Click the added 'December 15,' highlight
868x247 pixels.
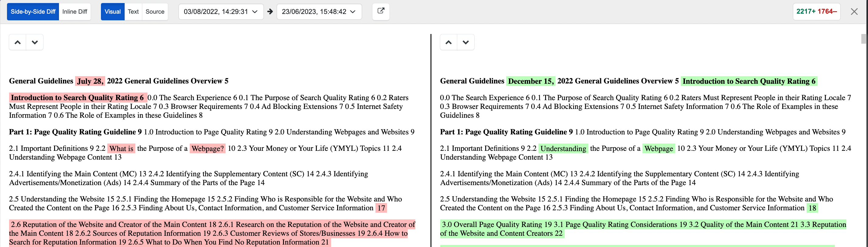531,81
